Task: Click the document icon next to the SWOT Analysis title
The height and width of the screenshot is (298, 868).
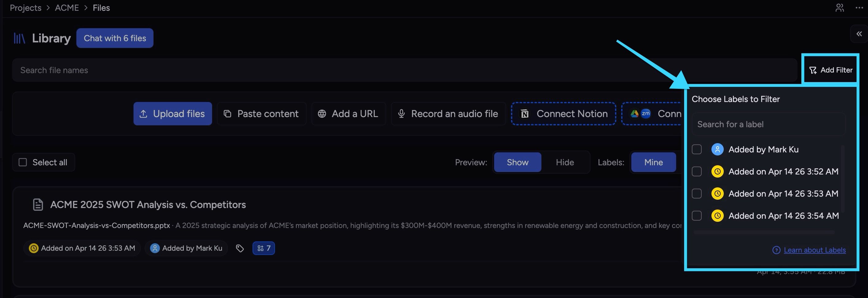Action: (x=38, y=205)
